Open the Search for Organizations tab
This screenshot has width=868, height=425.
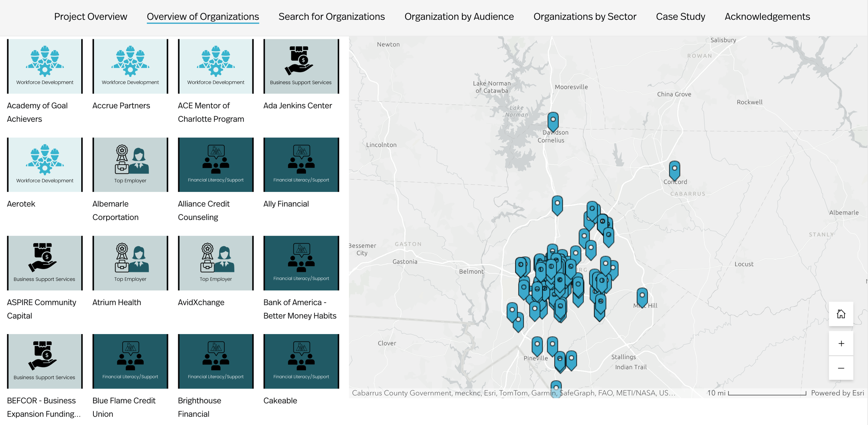(332, 17)
